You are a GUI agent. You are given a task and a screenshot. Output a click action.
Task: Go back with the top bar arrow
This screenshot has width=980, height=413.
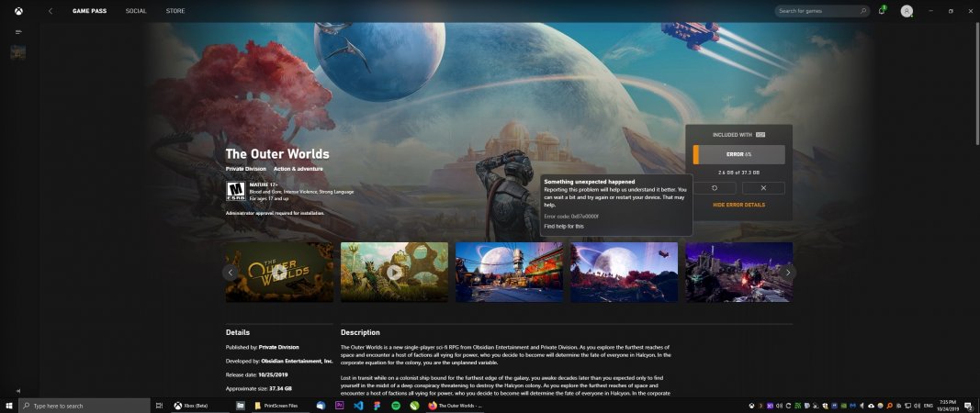point(51,11)
